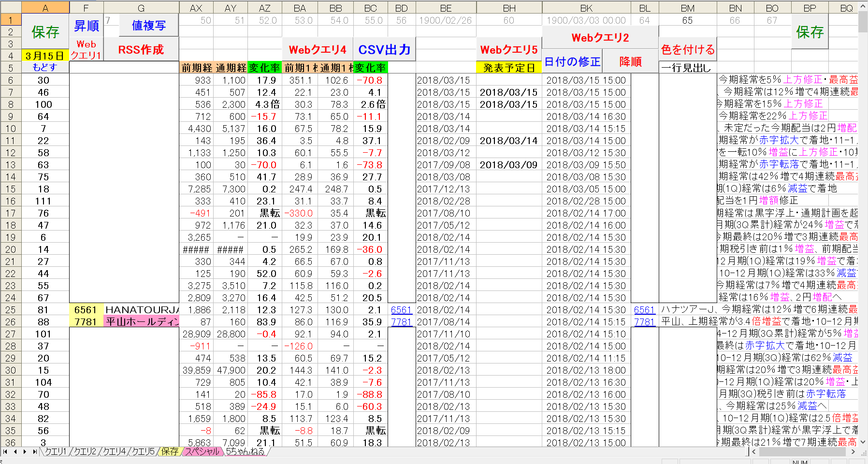This screenshot has height=464, width=868.
Task: Open the 6561 hyperlink in column BL
Action: pos(644,310)
